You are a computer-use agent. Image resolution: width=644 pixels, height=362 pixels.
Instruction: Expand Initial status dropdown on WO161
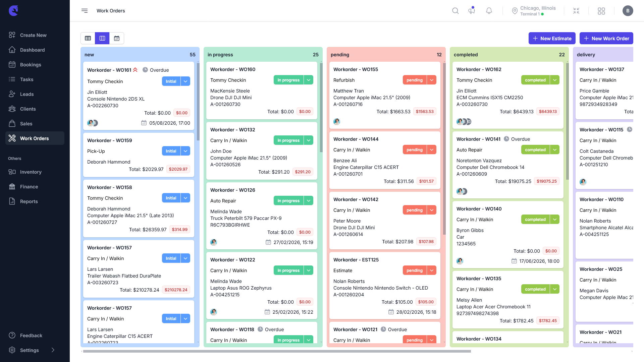pos(185,81)
